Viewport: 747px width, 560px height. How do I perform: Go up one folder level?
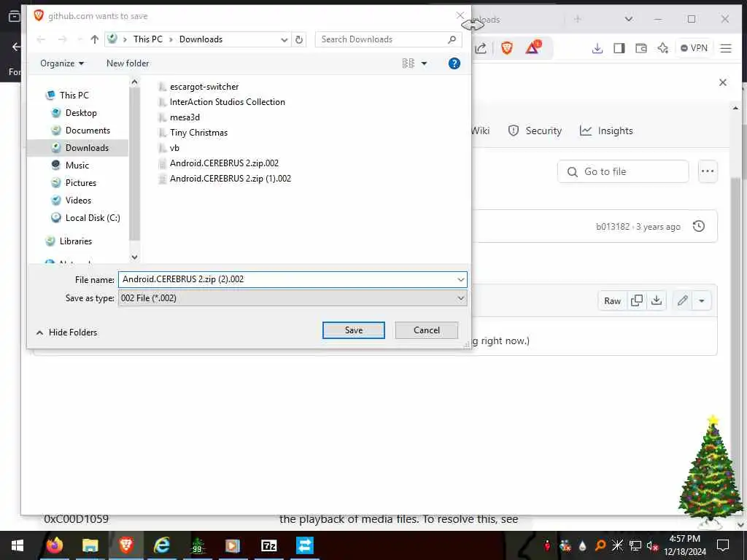(x=94, y=39)
